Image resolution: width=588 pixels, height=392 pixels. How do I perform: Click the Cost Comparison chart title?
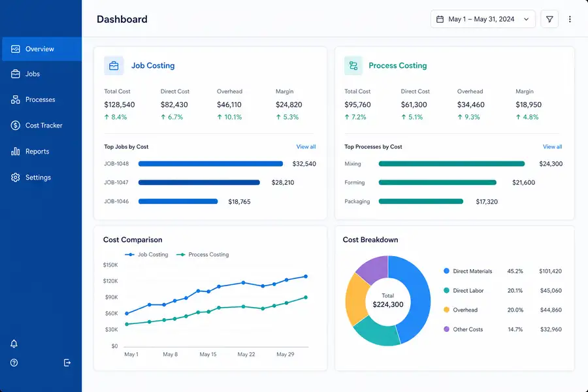133,240
